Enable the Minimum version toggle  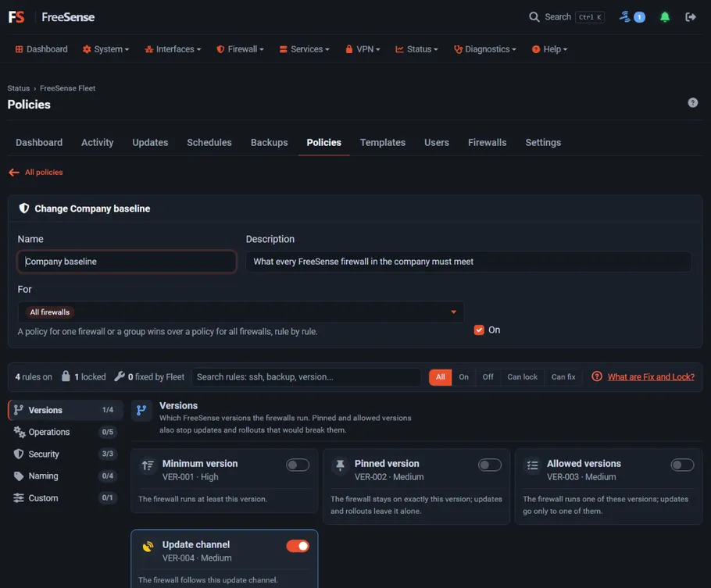coord(298,465)
